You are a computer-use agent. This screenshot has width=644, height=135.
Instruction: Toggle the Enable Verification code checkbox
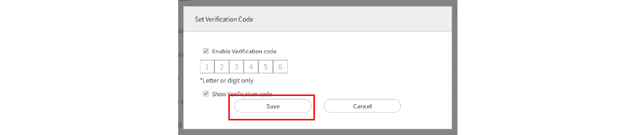[x=206, y=51]
